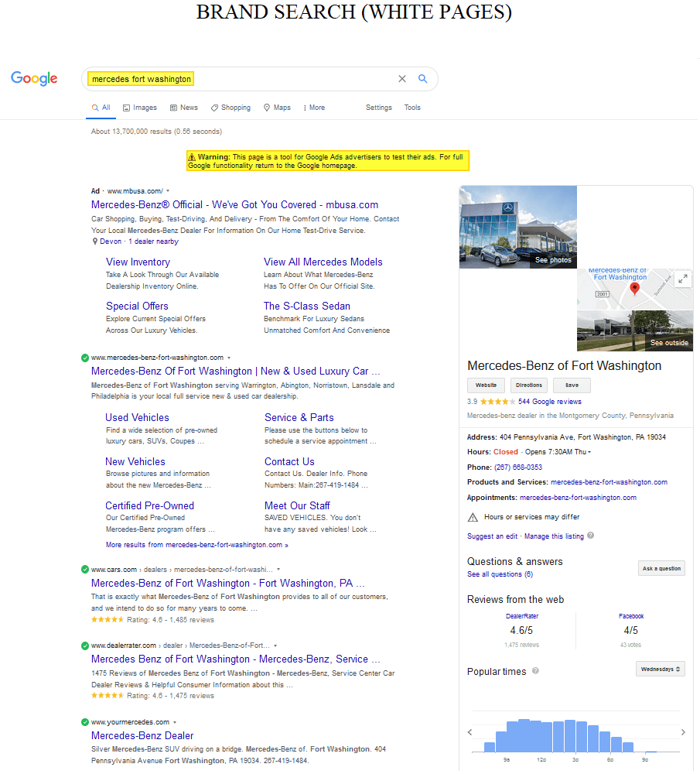Expand business hours next to Opens 7:30AM Thu
The height and width of the screenshot is (774, 700).
tap(589, 453)
